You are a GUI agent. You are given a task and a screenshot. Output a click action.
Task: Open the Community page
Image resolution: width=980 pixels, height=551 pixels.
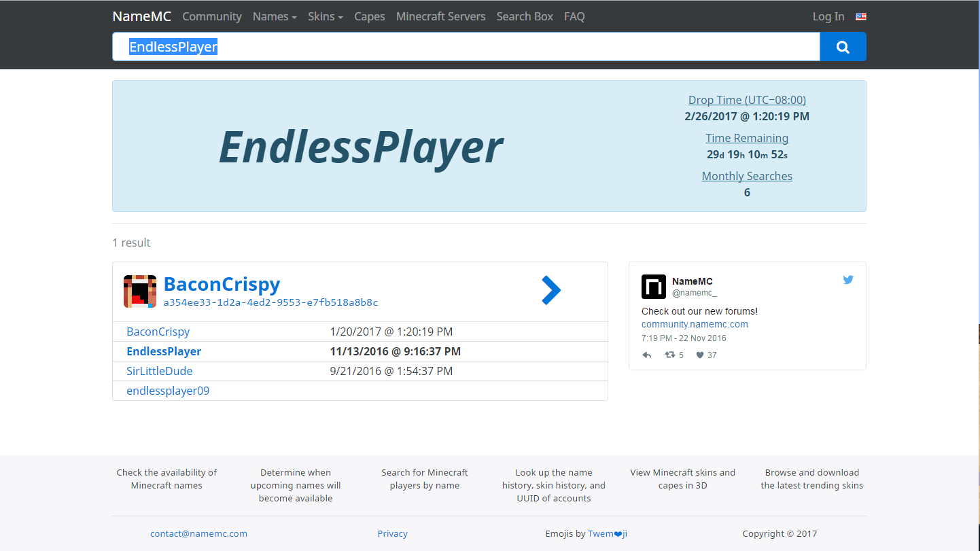[x=212, y=16]
